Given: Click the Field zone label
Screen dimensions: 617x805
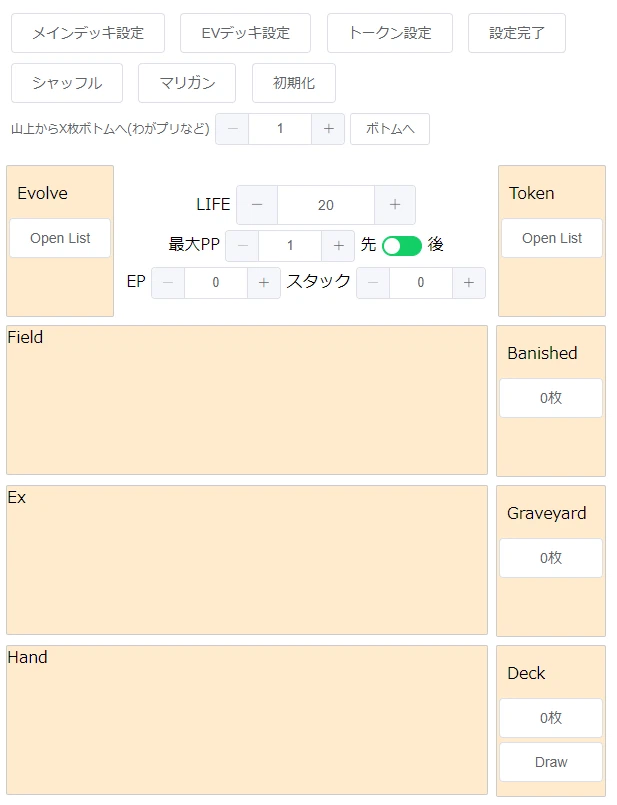Looking at the screenshot, I should (x=25, y=337).
